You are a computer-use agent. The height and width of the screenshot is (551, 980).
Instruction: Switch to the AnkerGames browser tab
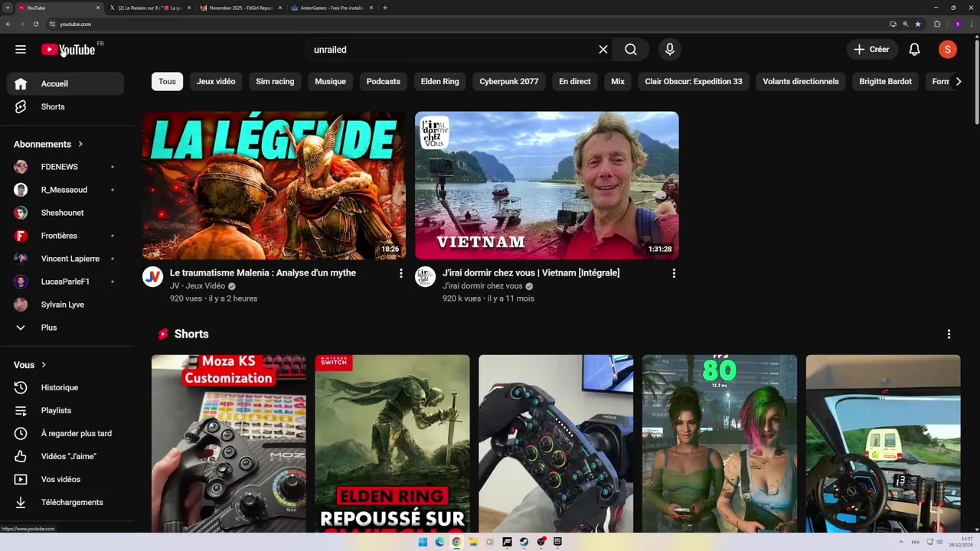(332, 8)
